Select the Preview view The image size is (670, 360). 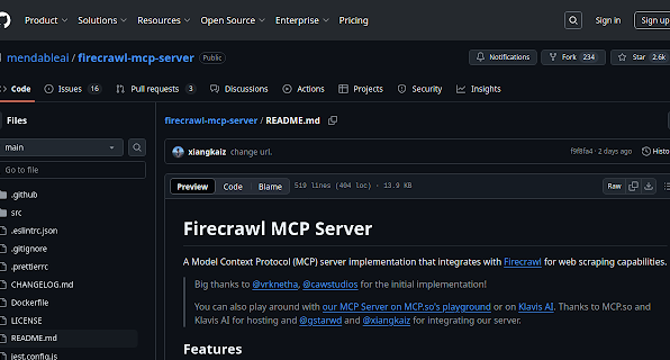tap(192, 187)
